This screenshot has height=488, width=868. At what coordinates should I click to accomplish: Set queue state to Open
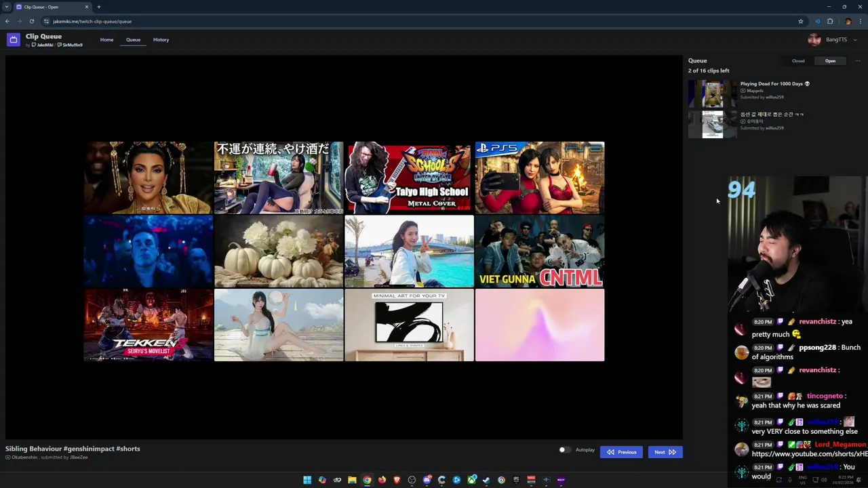(830, 61)
